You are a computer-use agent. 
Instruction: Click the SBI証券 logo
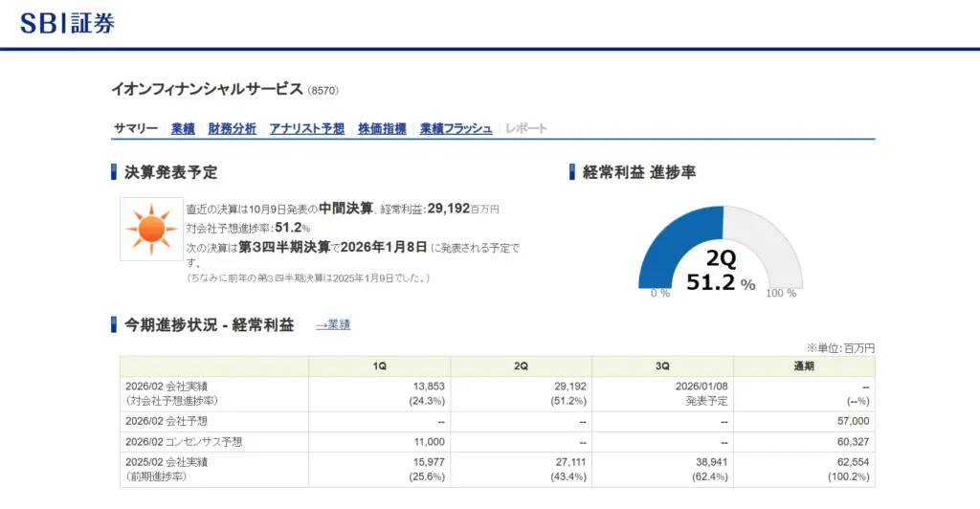tap(68, 23)
